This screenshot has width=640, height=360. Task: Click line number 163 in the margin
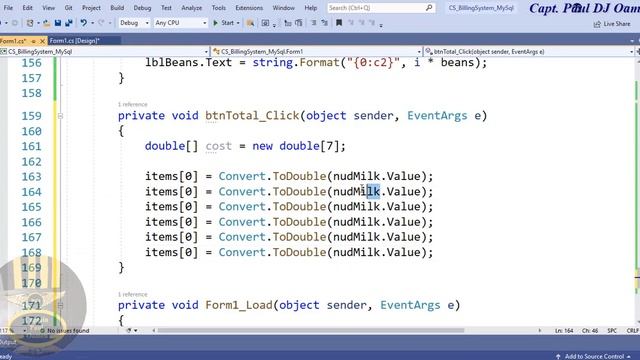pyautogui.click(x=31, y=177)
